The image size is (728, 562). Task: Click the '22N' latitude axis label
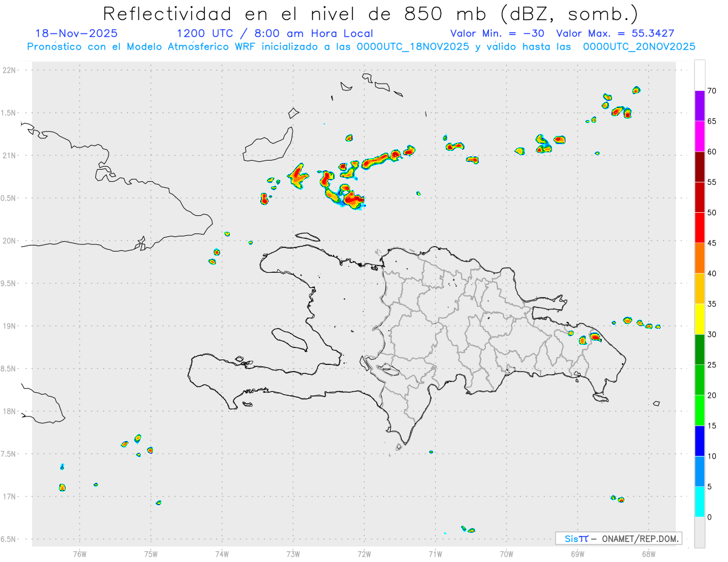click(10, 70)
